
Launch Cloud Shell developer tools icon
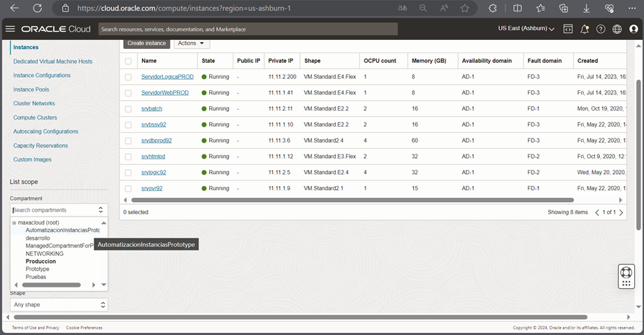point(568,29)
